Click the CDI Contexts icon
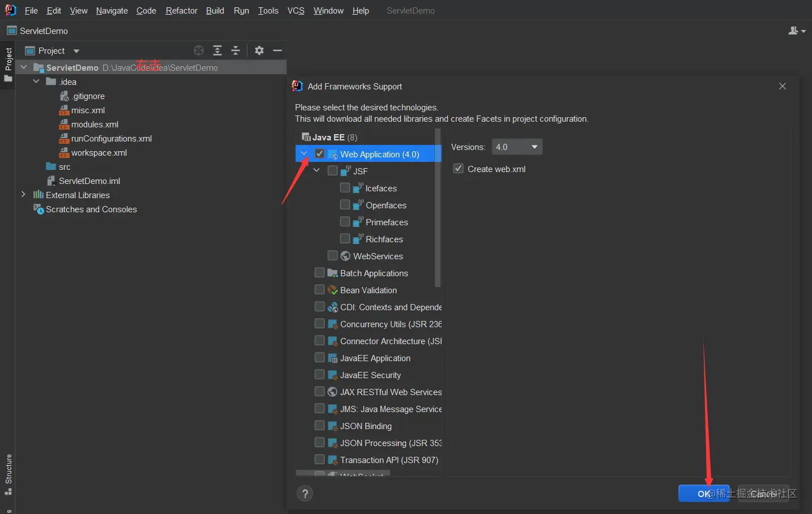The height and width of the screenshot is (514, 812). [333, 307]
